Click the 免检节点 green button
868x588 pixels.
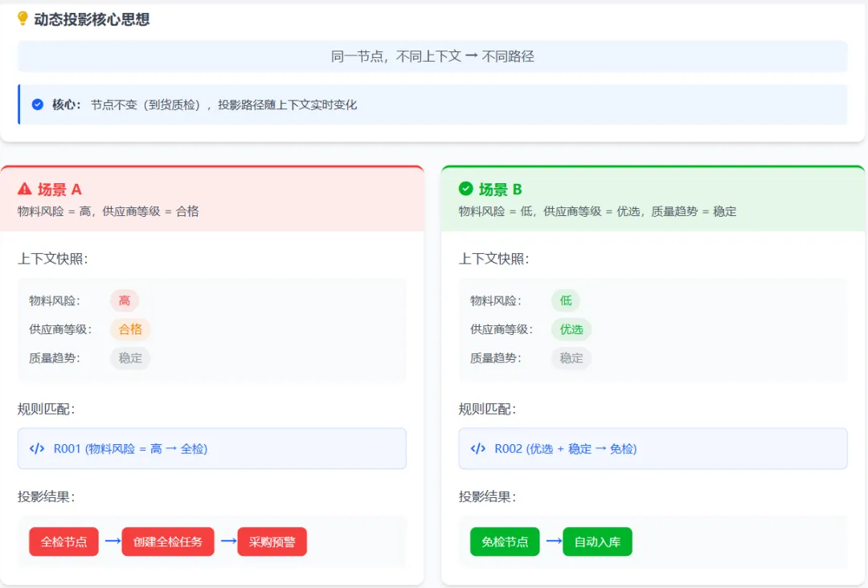(505, 541)
